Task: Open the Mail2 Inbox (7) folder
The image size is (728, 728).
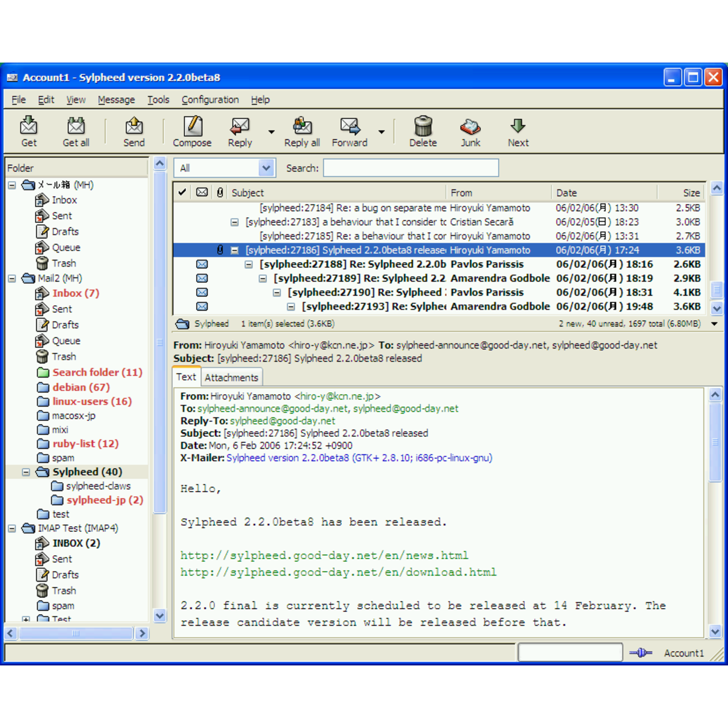Action: click(76, 293)
